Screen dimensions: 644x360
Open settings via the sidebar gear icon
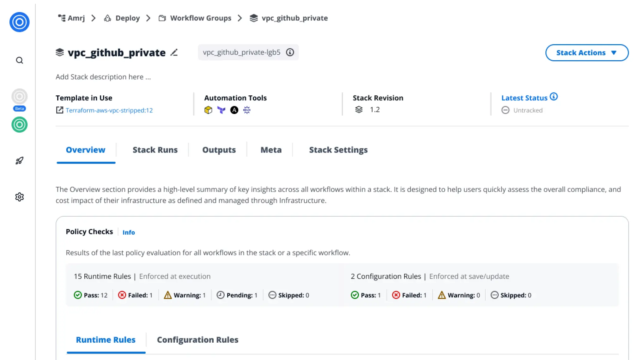19,197
